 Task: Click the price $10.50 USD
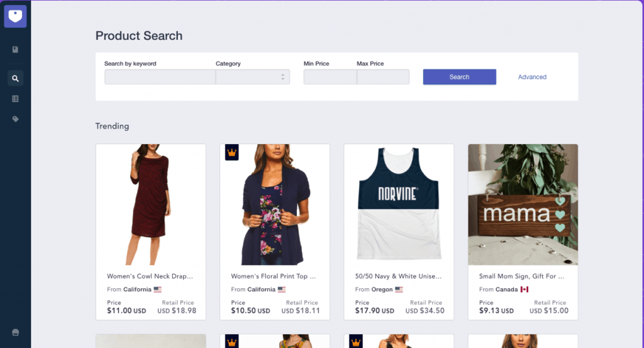250,311
